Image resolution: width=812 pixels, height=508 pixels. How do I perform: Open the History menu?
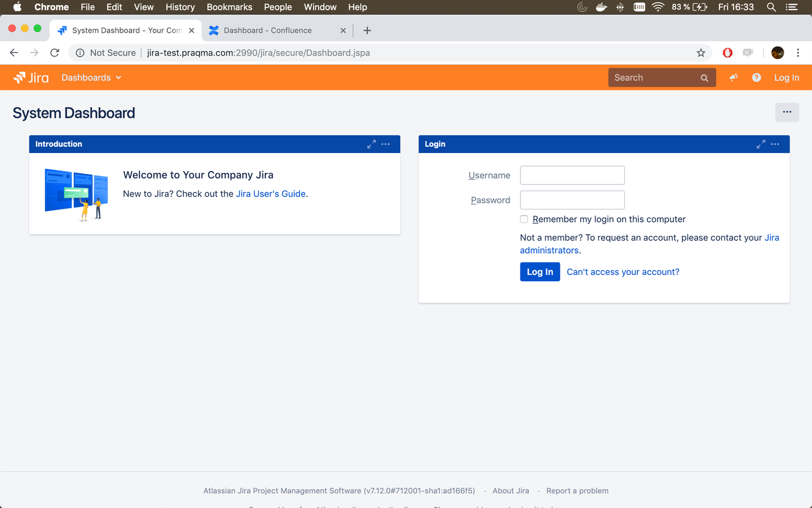180,7
